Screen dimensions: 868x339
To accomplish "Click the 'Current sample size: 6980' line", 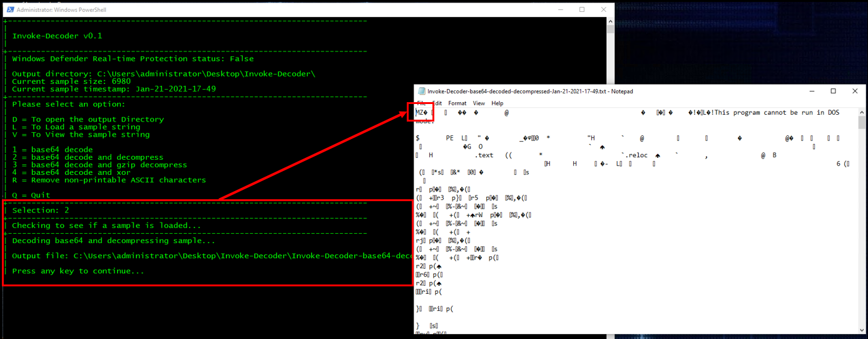I will (71, 81).
